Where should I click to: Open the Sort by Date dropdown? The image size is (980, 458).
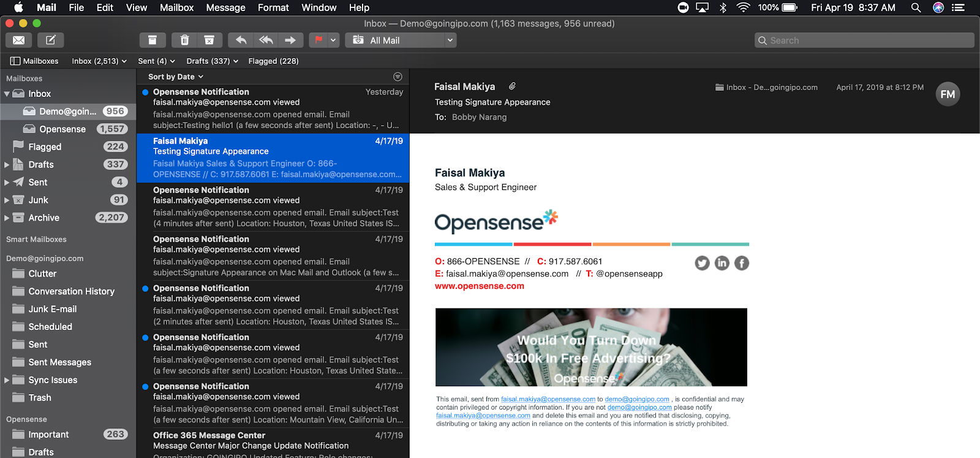pos(176,77)
